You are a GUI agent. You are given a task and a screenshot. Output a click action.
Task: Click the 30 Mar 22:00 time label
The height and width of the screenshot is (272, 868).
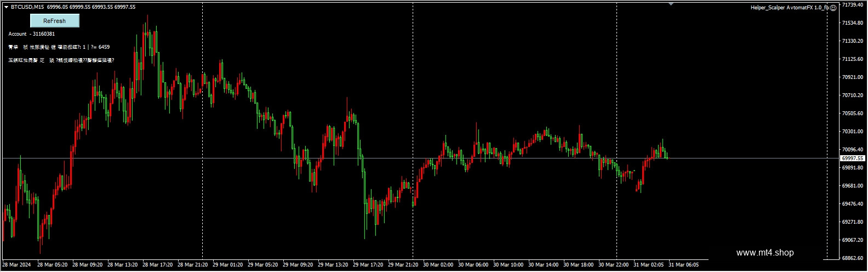coord(613,264)
